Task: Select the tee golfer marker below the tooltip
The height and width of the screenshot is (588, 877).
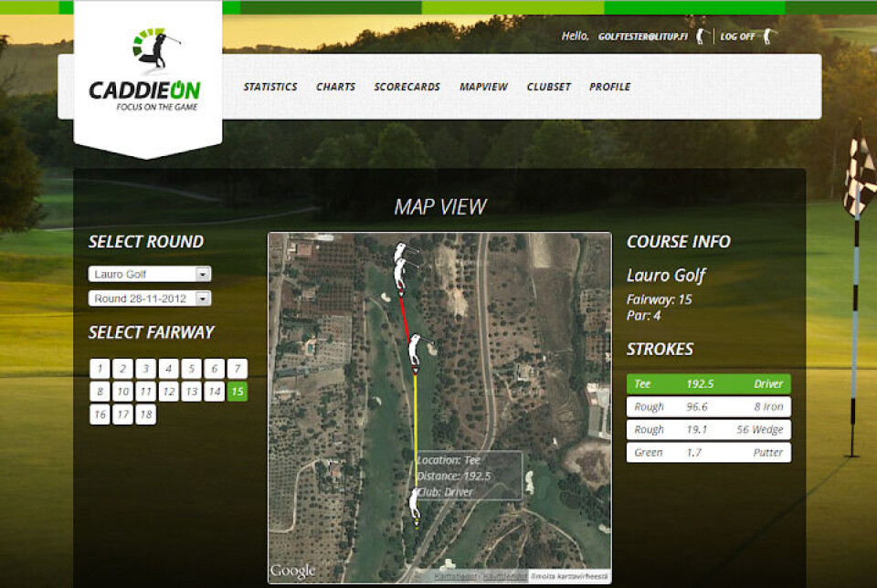Action: (415, 506)
